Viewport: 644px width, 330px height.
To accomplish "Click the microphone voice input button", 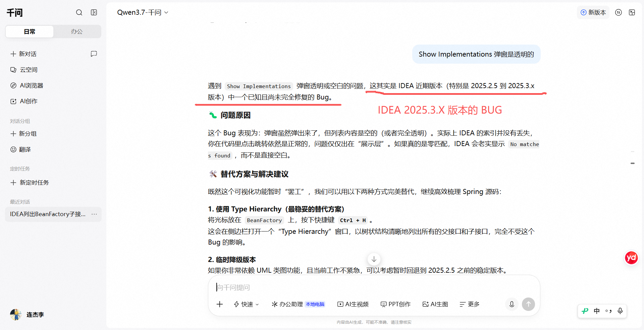I will coord(512,304).
